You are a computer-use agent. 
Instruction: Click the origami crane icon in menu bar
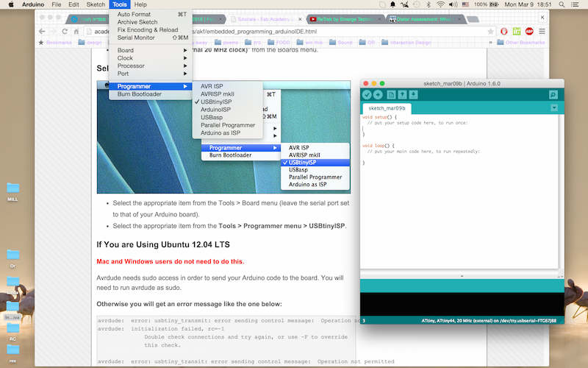click(405, 4)
